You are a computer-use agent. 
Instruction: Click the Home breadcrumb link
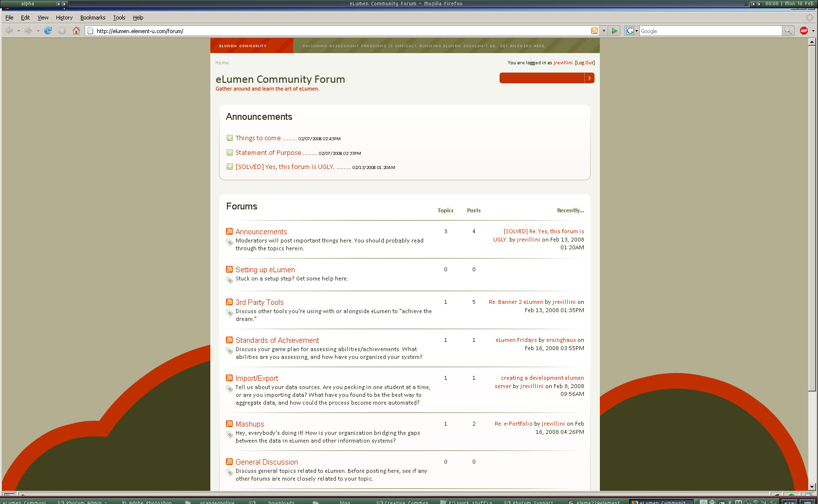(222, 63)
